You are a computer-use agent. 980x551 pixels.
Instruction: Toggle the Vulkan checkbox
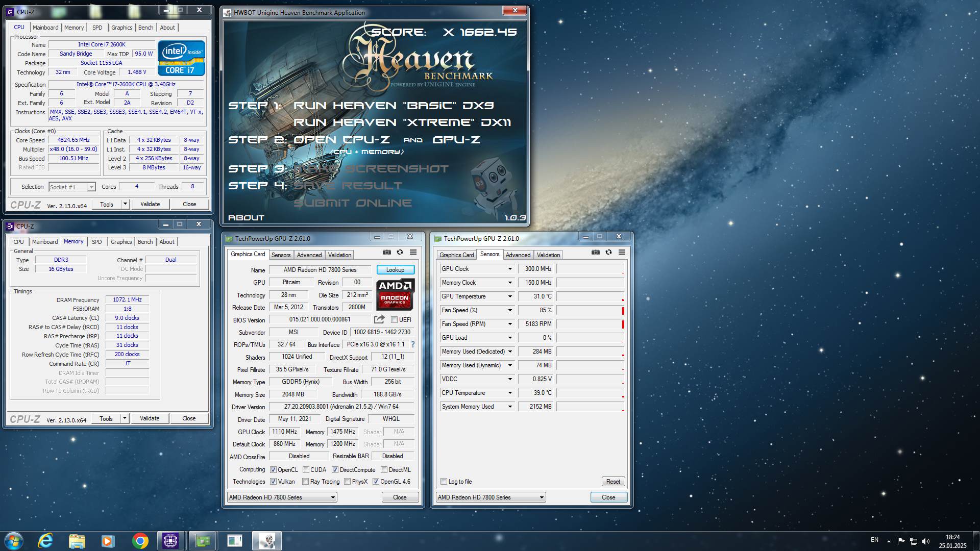click(x=273, y=482)
